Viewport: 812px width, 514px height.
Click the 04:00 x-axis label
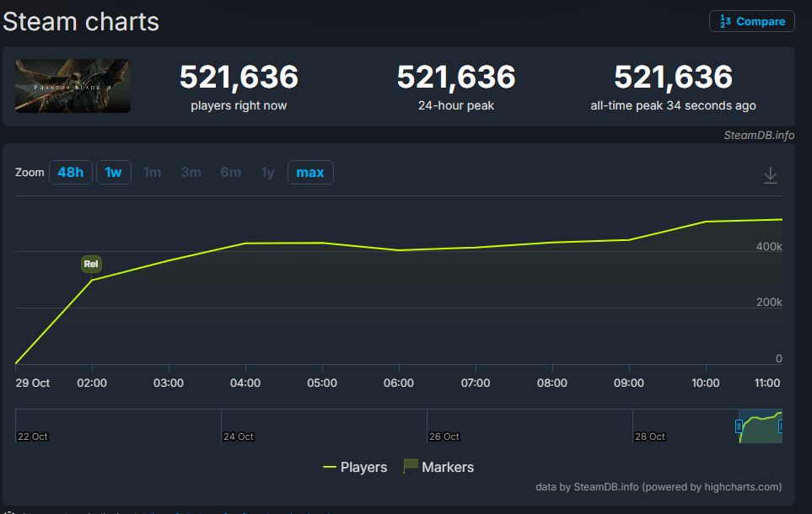click(245, 383)
